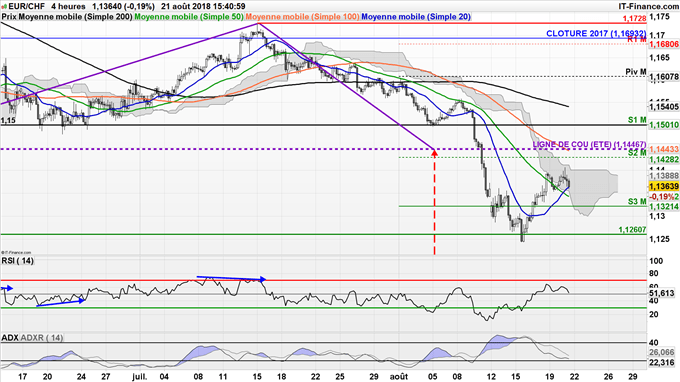Click the '1,165' price axis value
The height and width of the screenshot is (382, 680).
(660, 57)
